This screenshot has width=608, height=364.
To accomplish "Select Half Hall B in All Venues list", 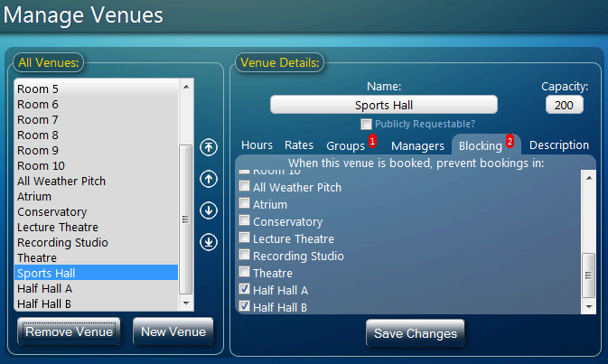I will [96, 303].
